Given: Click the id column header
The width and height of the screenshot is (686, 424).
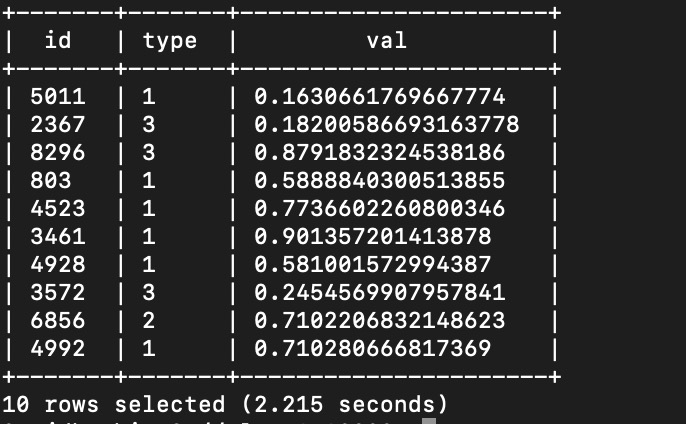Looking at the screenshot, I should (59, 41).
